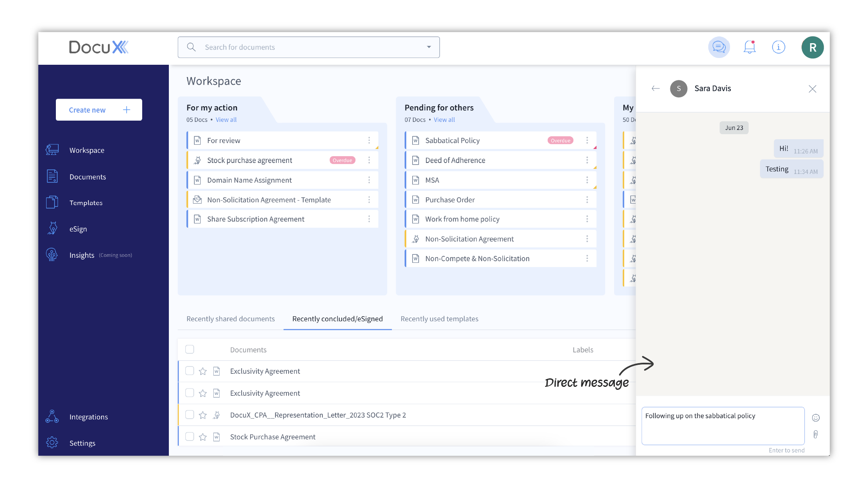Toggle select all documents checkbox
Screen dimensions: 868x488
(x=190, y=349)
